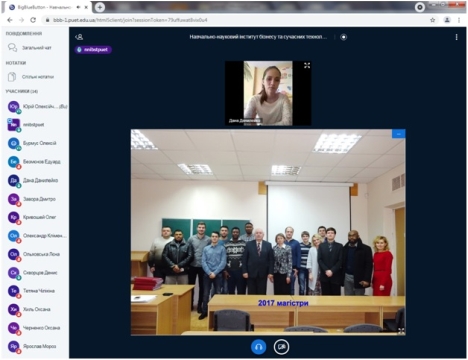The height and width of the screenshot is (360, 468).
Task: Select participant Дана Данилейко in user list
Action: coord(37,180)
